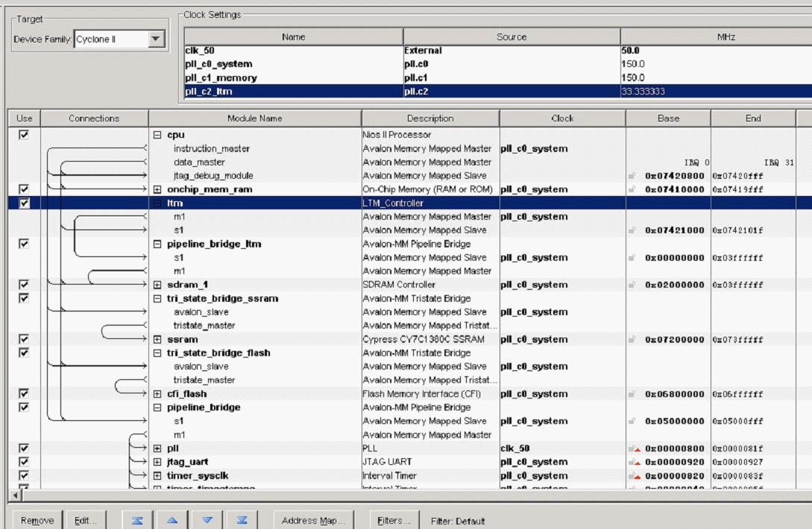Open the Address Map dialog
812x529 pixels.
click(313, 520)
